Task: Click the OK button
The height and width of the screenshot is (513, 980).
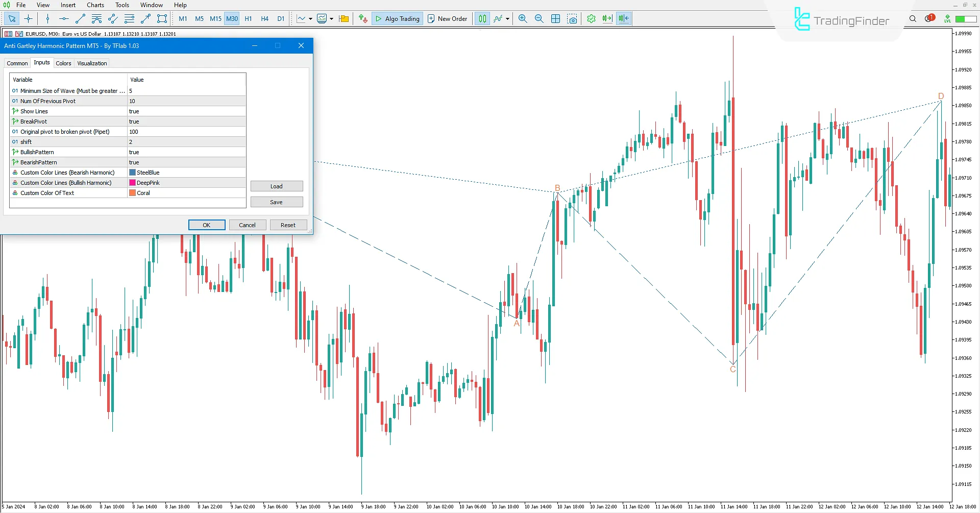Action: 207,225
